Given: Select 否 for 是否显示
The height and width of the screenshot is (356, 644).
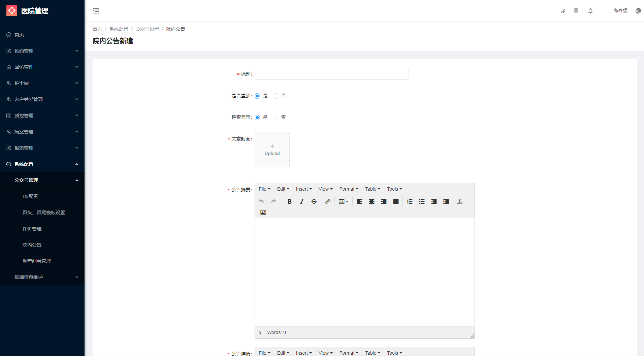Looking at the screenshot, I should click(x=276, y=118).
